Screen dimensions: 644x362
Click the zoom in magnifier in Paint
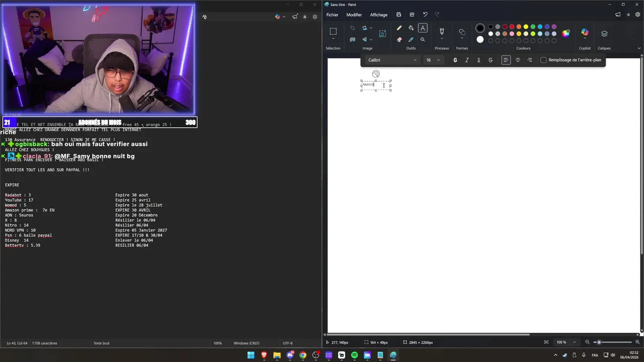click(x=637, y=342)
